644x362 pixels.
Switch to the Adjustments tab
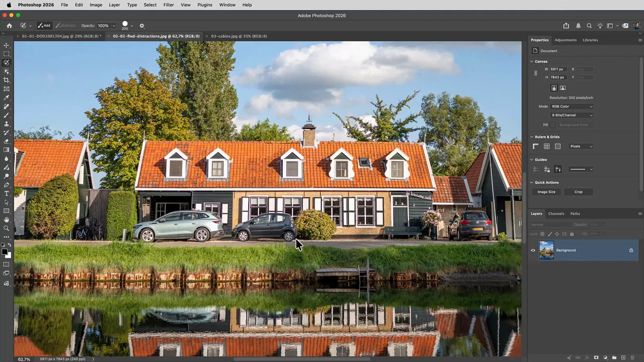coord(566,40)
